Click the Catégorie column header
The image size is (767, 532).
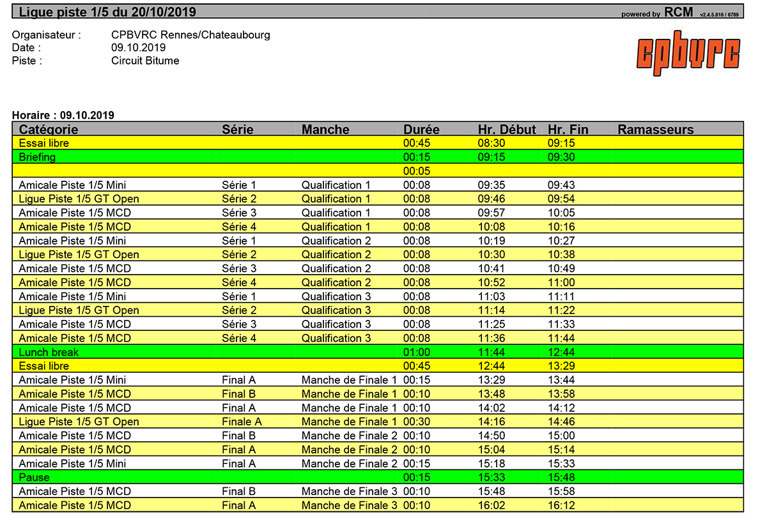tap(49, 130)
